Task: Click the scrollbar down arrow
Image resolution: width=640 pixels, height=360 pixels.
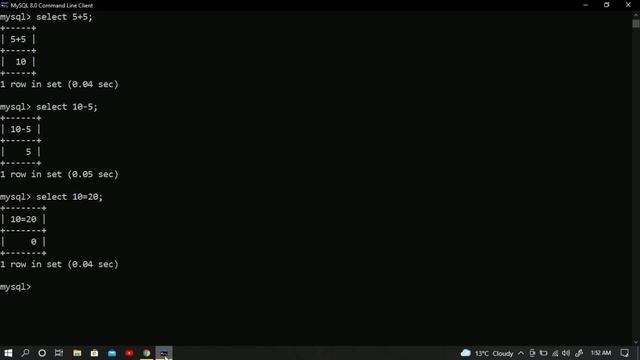Action: click(636, 342)
